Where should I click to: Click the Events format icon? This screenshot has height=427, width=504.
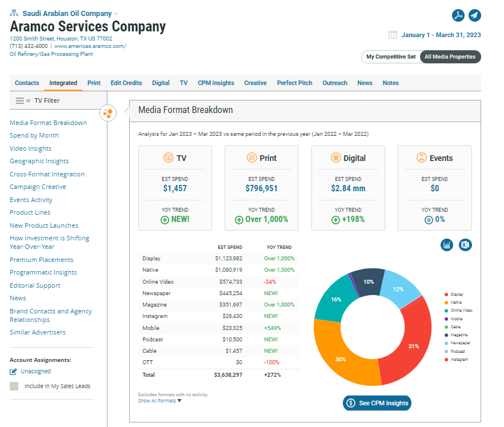pyautogui.click(x=422, y=158)
